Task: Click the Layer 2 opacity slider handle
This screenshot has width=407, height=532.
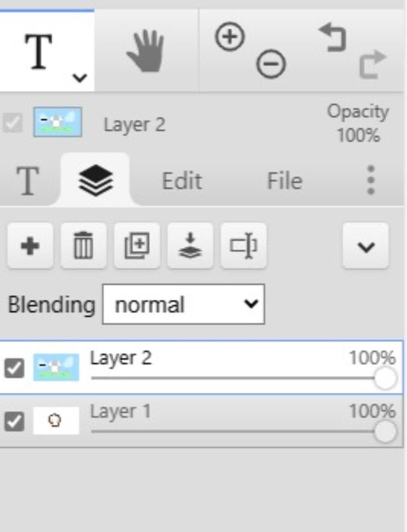Action: [385, 378]
